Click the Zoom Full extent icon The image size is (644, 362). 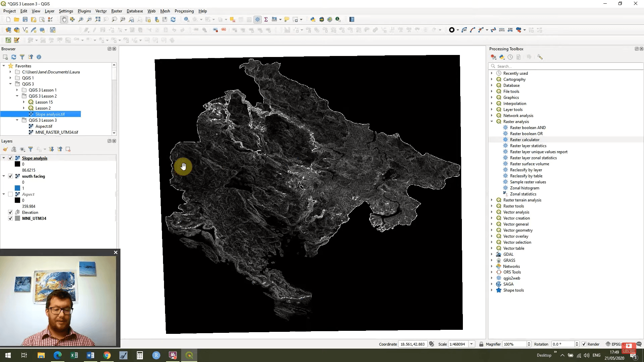pos(98,19)
